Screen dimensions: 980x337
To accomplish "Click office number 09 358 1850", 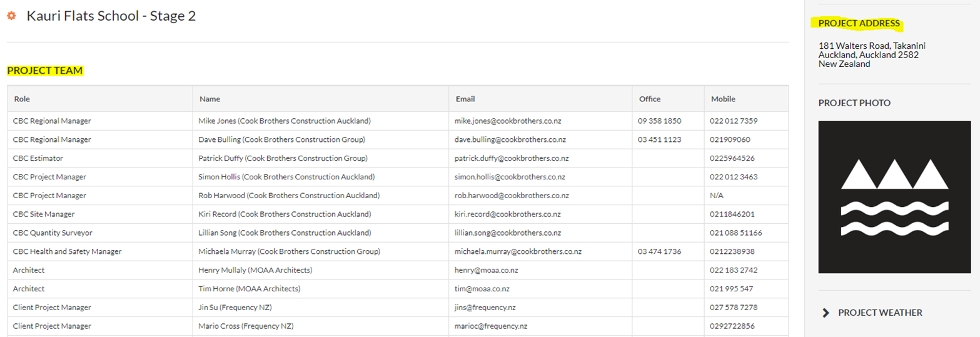I will [x=660, y=121].
